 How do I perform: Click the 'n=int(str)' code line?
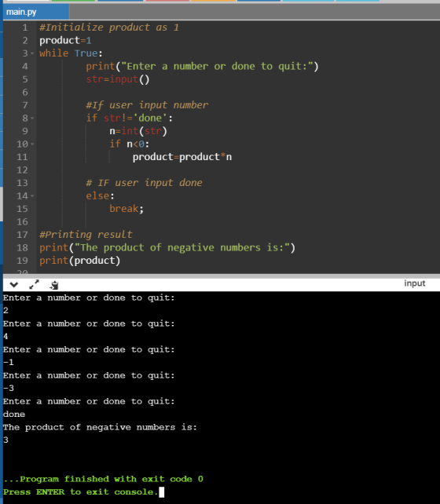(x=138, y=131)
